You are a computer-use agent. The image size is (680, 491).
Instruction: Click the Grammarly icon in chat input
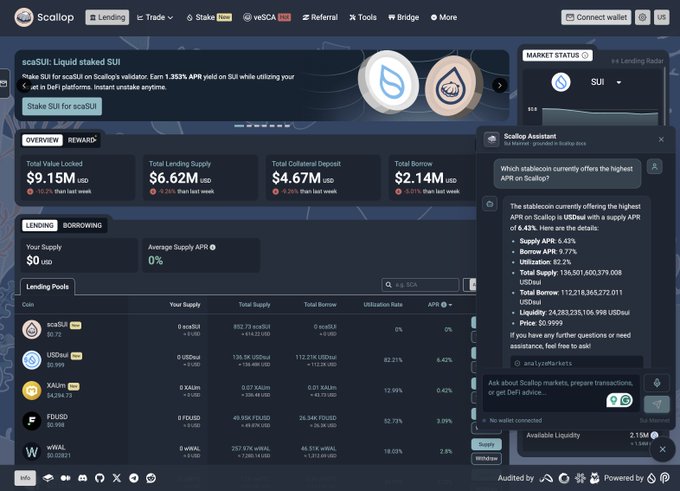626,400
